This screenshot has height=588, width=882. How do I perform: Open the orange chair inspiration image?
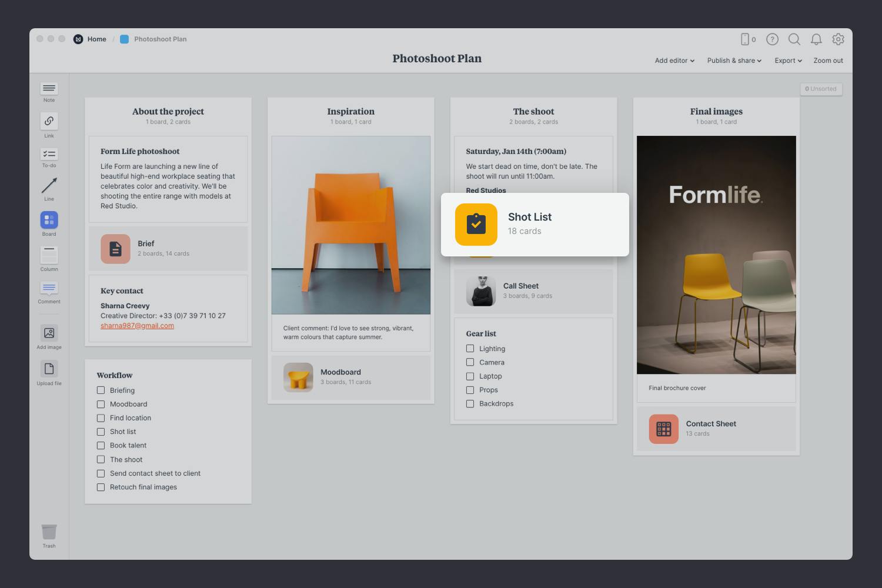(x=351, y=225)
